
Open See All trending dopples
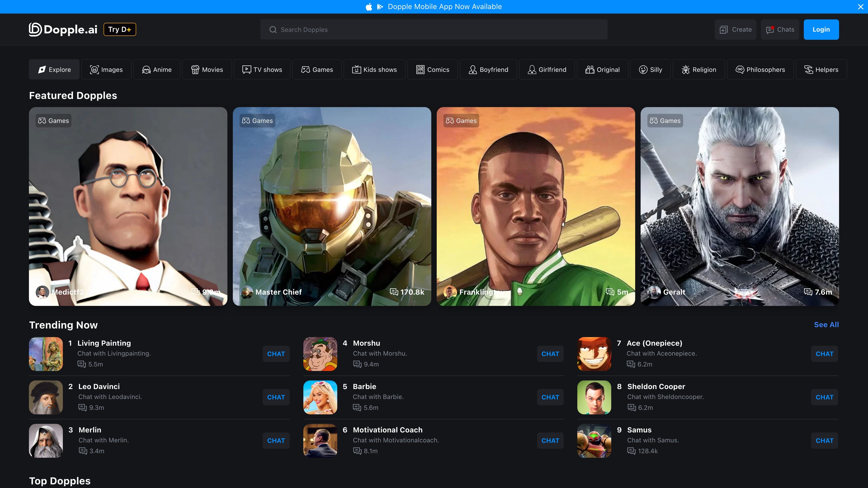coord(826,325)
